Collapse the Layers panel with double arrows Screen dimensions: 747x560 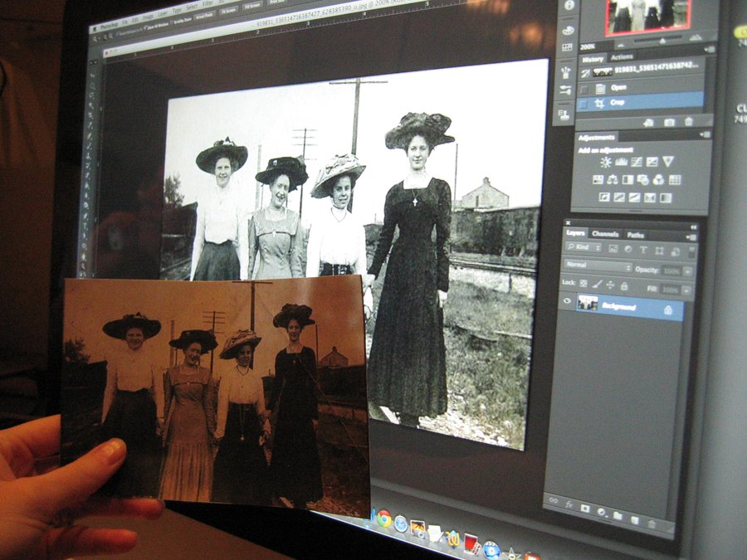[693, 227]
